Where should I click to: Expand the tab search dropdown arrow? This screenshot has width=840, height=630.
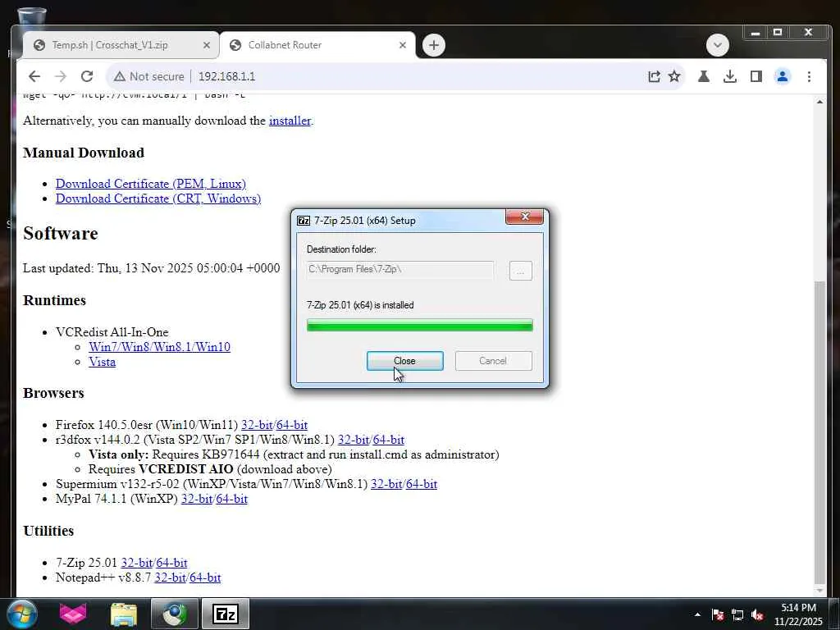tap(717, 45)
